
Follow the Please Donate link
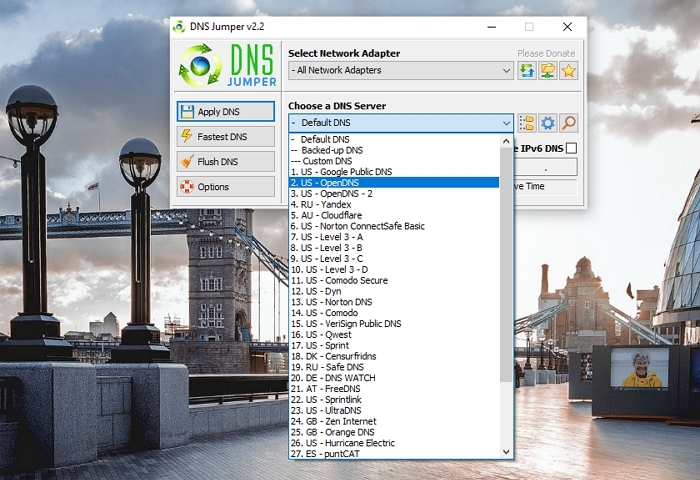546,54
